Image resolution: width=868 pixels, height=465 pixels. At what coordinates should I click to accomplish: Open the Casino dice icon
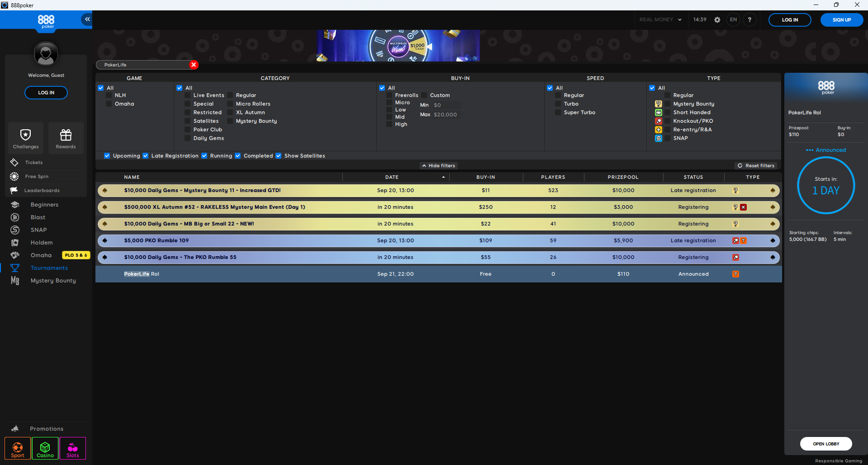tap(45, 448)
